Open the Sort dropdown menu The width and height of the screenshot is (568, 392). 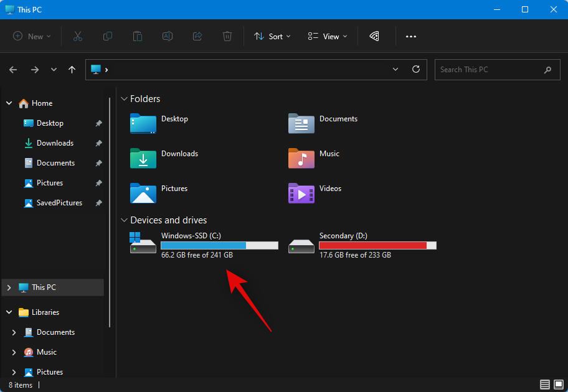point(273,37)
